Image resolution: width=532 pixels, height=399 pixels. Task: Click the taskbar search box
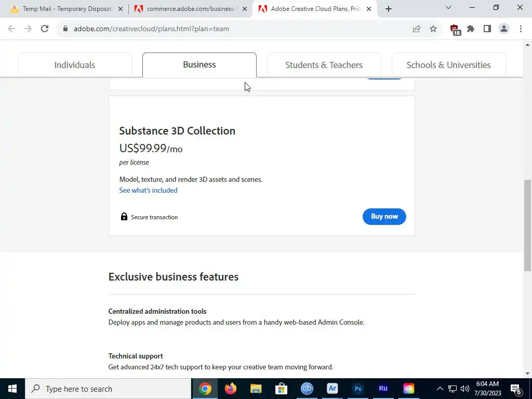coord(108,389)
